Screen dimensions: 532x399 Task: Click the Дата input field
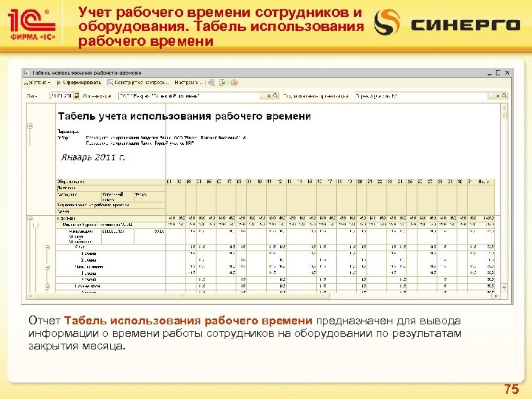[x=61, y=96]
